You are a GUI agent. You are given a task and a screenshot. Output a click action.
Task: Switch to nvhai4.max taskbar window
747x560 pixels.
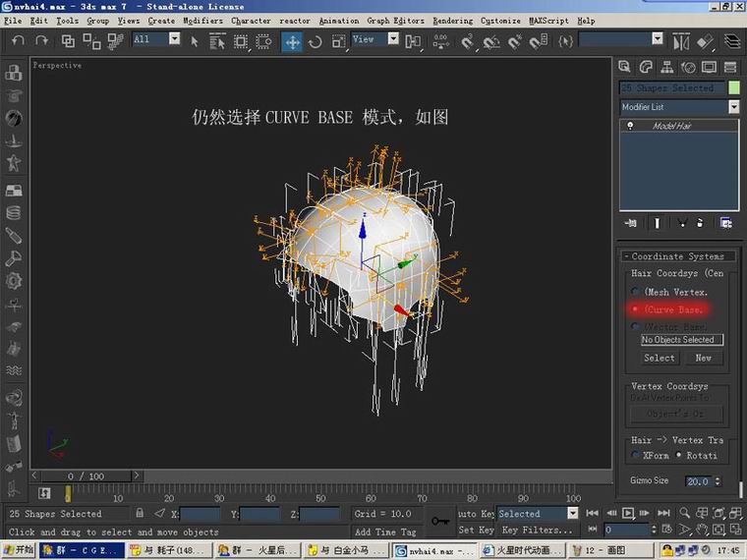pyautogui.click(x=433, y=550)
